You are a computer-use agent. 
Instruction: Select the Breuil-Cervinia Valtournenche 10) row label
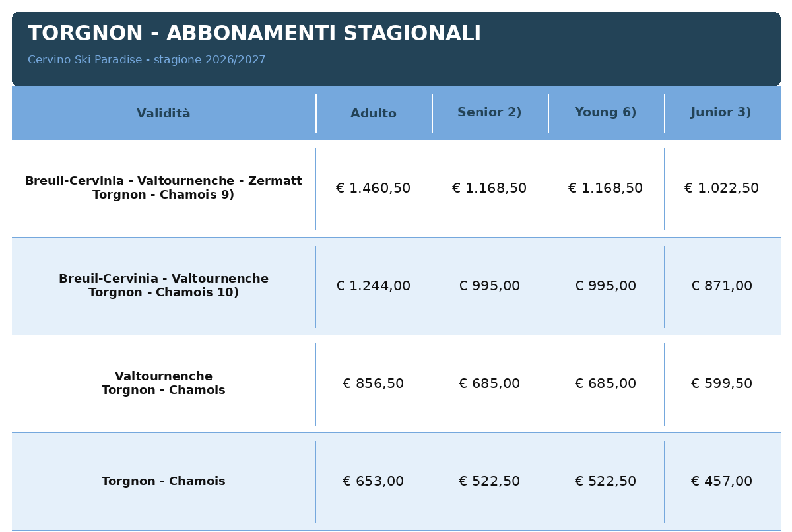pos(164,286)
